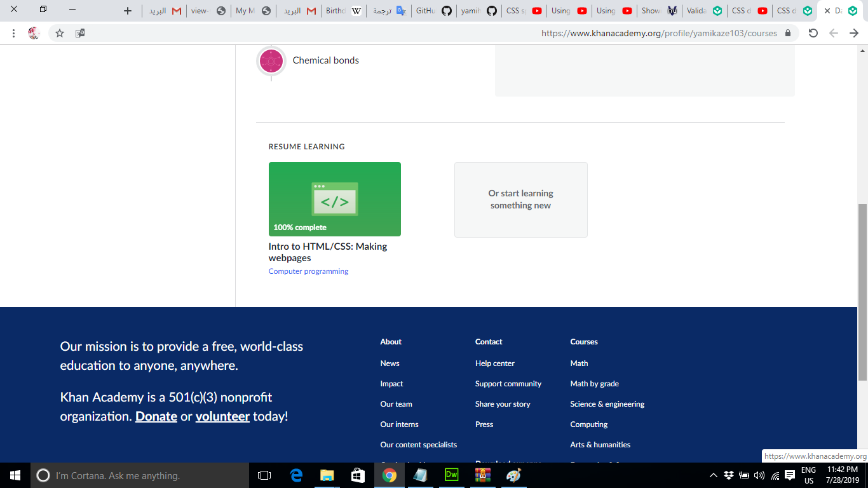Click the profile avatar in Chrome toolbar
868x488 pixels.
pyautogui.click(x=34, y=33)
